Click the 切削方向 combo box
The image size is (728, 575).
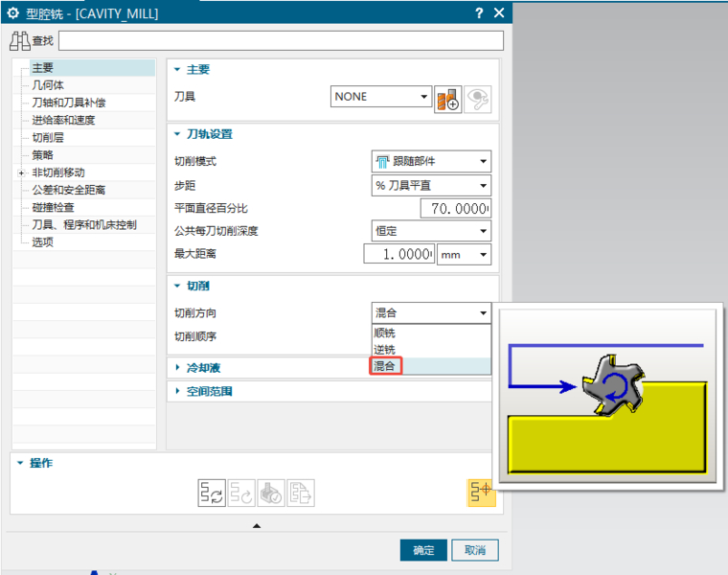click(431, 312)
